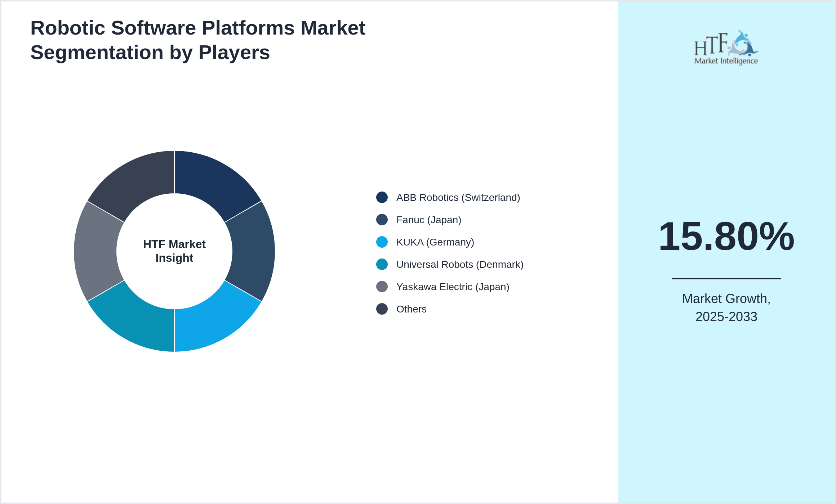
Task: Select the Fanuc (Japan) legend label
Action: (429, 220)
